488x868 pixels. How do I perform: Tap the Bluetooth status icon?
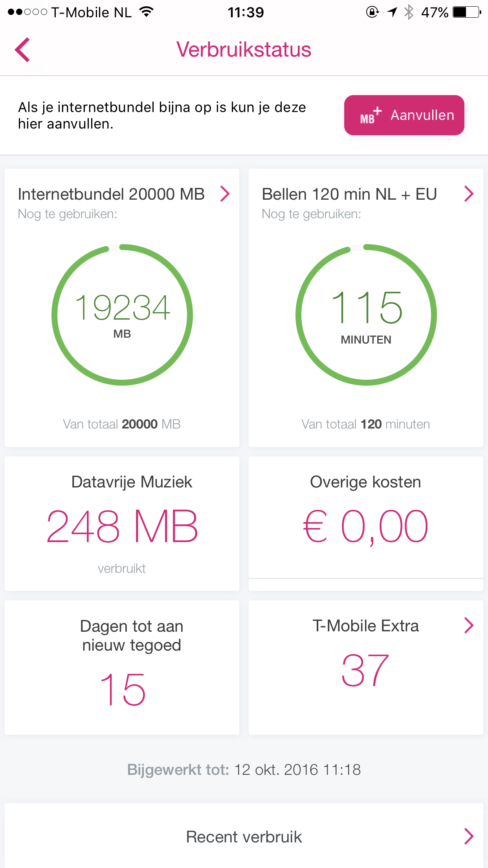[409, 12]
